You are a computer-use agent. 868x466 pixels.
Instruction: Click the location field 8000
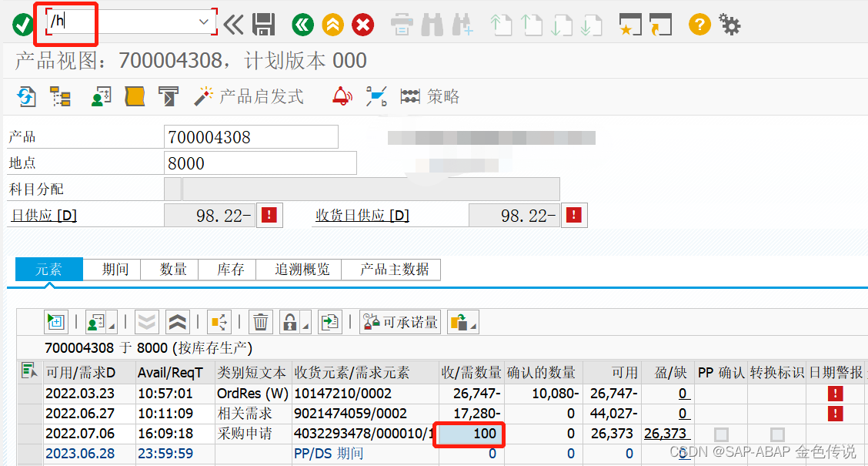point(260,163)
